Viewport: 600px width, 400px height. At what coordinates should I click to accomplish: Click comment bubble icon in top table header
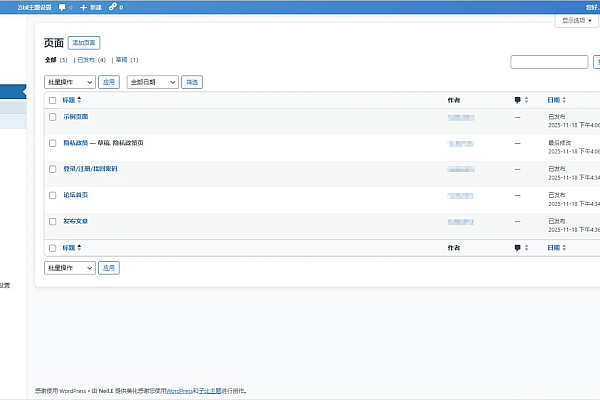coord(517,100)
